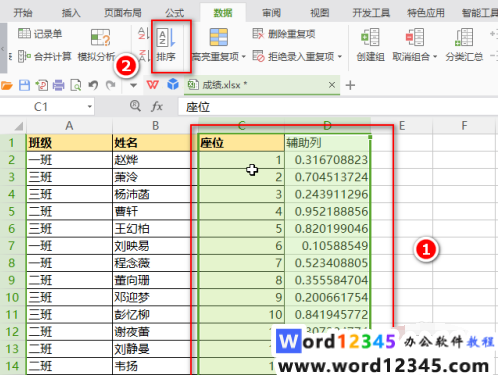The width and height of the screenshot is (499, 382).
Task: Click the 班级 header cell
Action: point(69,143)
